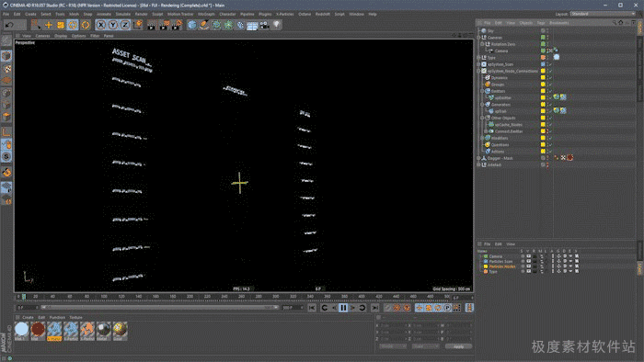Expand the Dagger - Mask object
This screenshot has width=644, height=362.
click(x=479, y=158)
